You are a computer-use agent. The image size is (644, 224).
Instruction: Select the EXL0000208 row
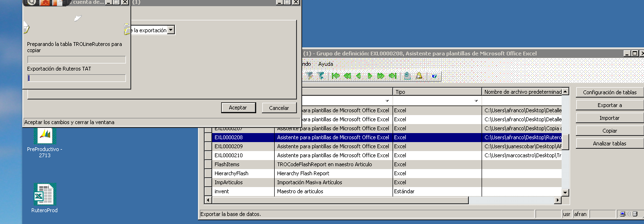[x=383, y=137]
